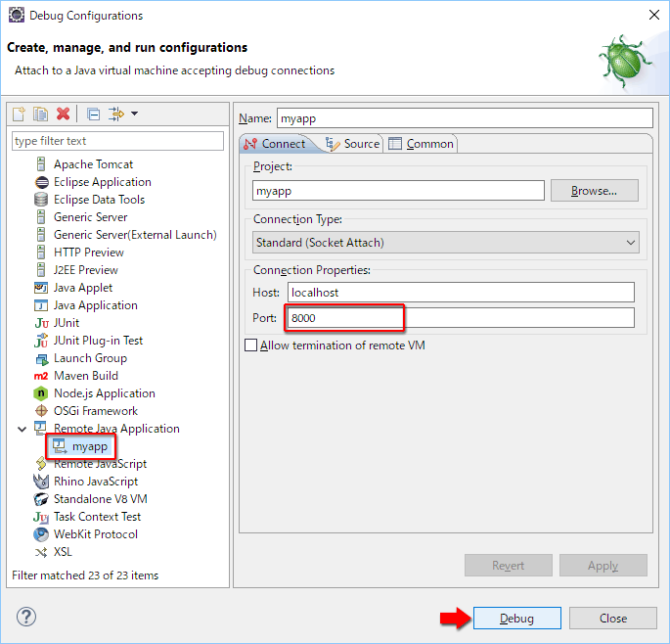Click the type filter text field
Screen dimensions: 670x644
tap(117, 141)
